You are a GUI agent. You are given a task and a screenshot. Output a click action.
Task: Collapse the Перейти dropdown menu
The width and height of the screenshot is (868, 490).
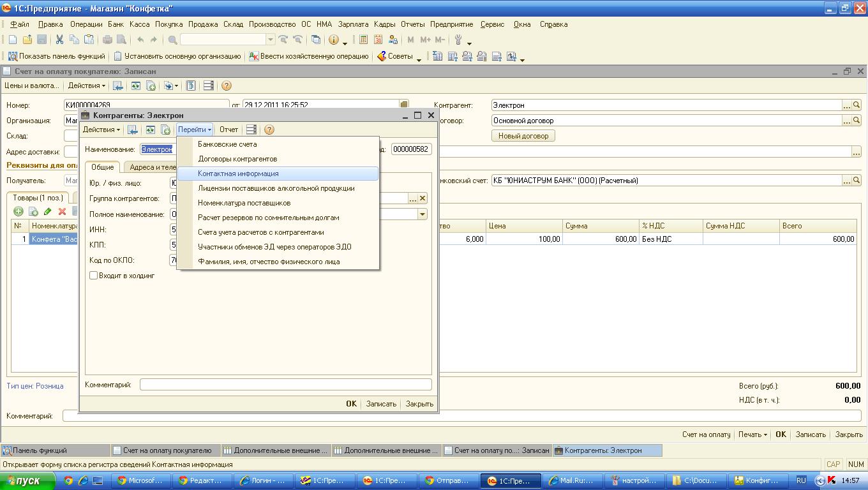tap(195, 130)
